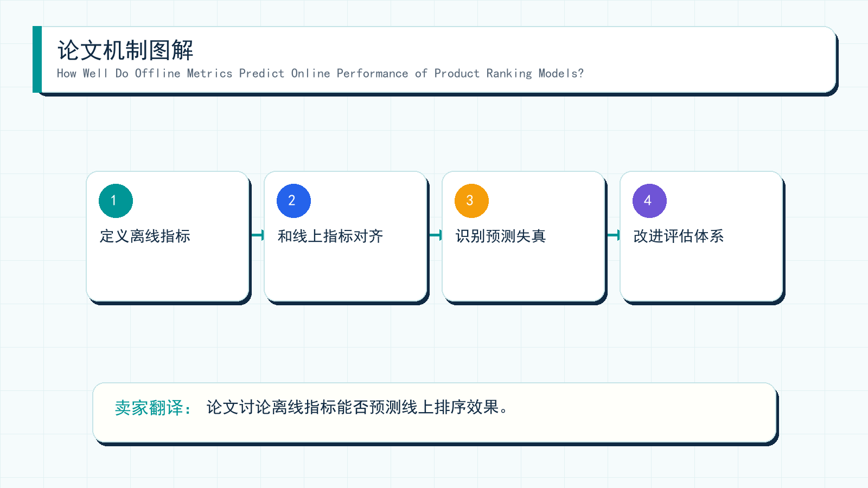
Task: Select the text 改进评估体系
Action: pos(679,236)
